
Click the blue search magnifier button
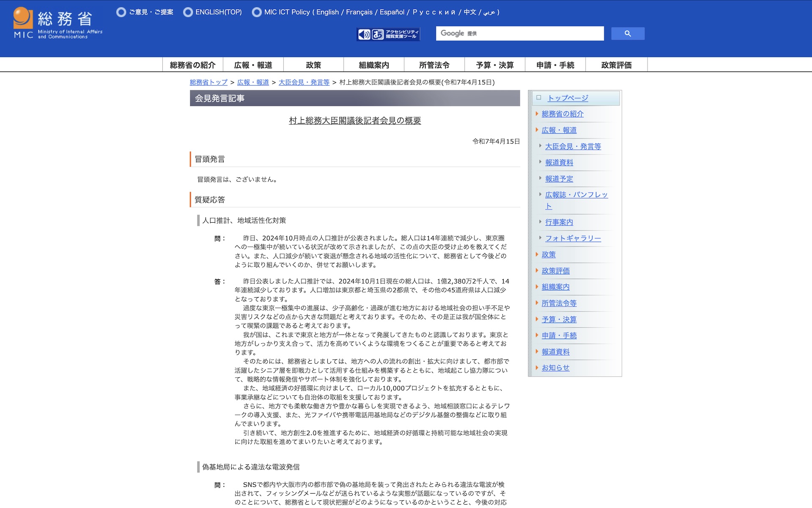coord(628,33)
